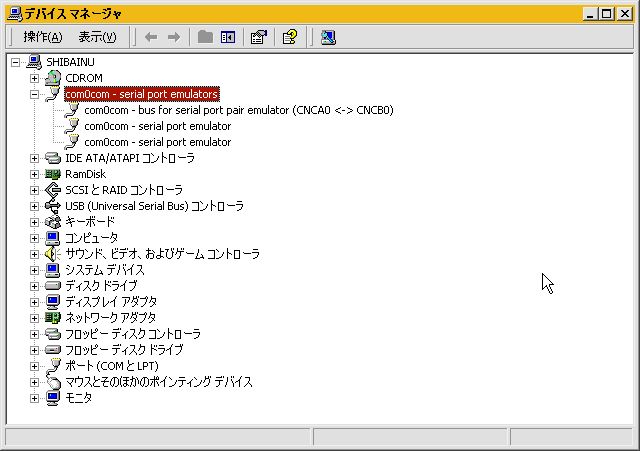Maximize the デバイス マネージャ window

point(607,14)
